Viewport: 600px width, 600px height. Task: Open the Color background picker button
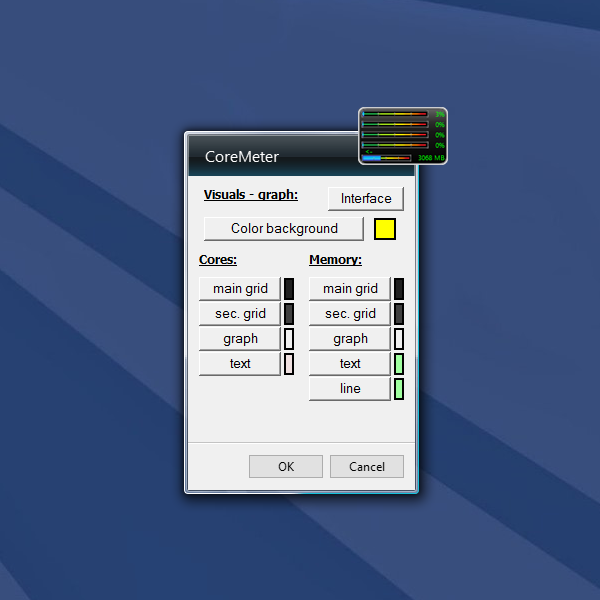click(x=284, y=229)
